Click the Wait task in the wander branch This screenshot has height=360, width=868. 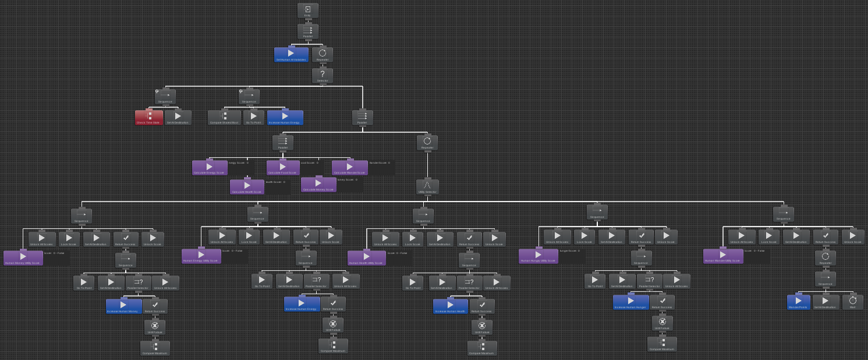[852, 302]
